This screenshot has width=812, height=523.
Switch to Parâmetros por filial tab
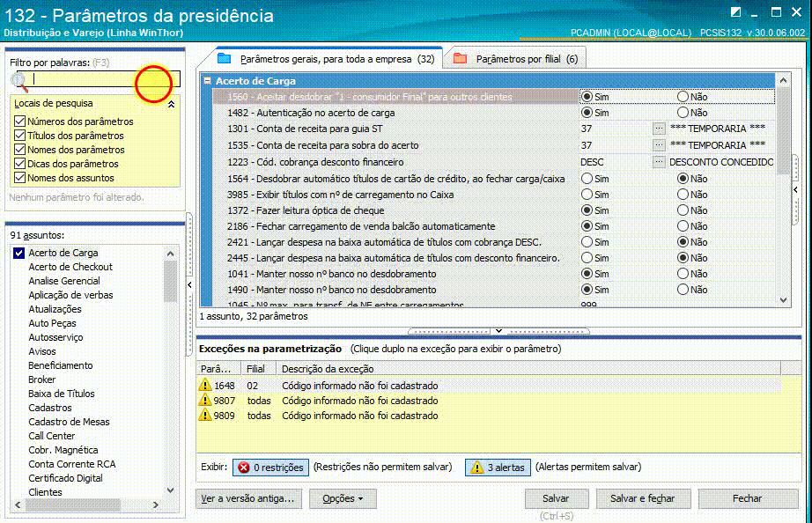[516, 58]
